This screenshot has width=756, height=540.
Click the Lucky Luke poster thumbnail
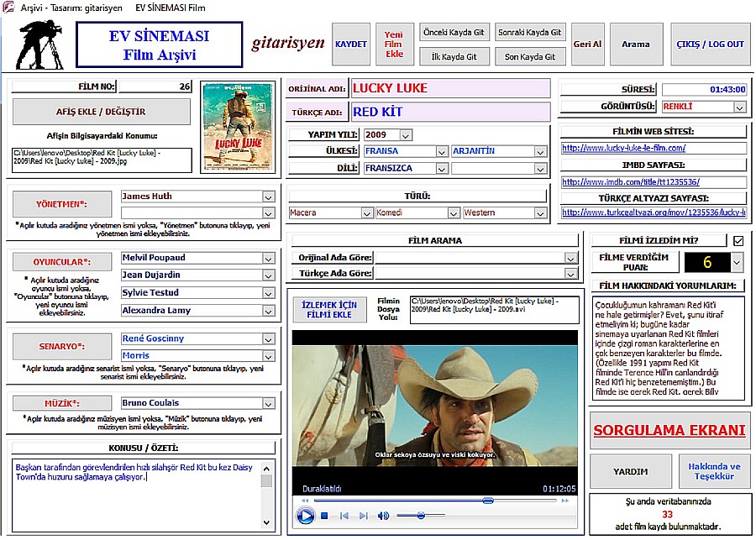[237, 127]
